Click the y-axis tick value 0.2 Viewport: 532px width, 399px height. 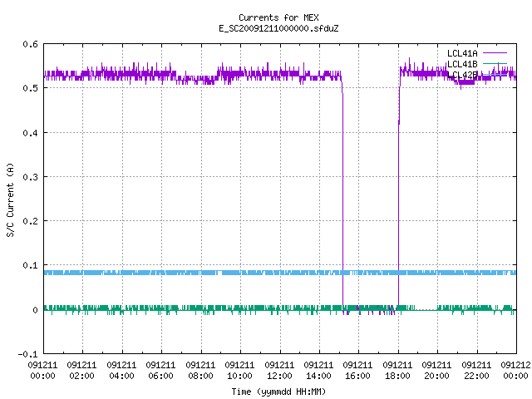(30, 221)
